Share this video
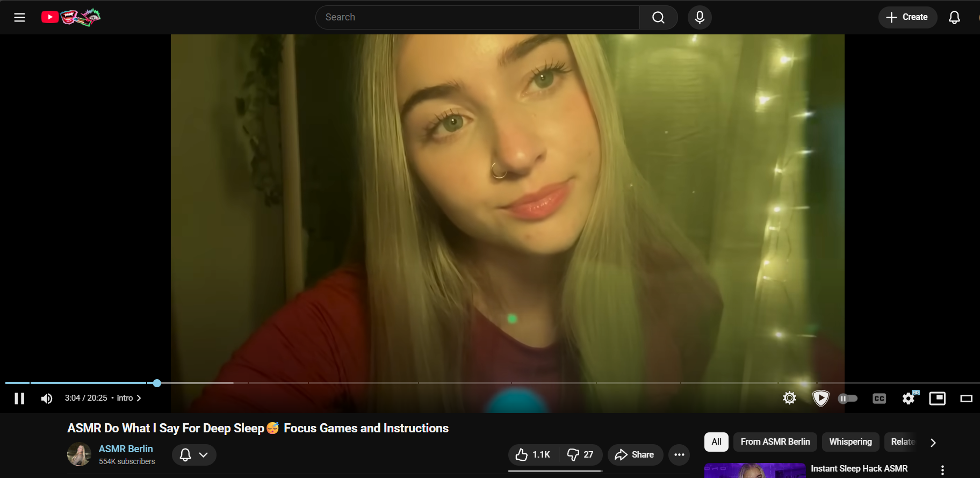The image size is (980, 478). [x=635, y=455]
